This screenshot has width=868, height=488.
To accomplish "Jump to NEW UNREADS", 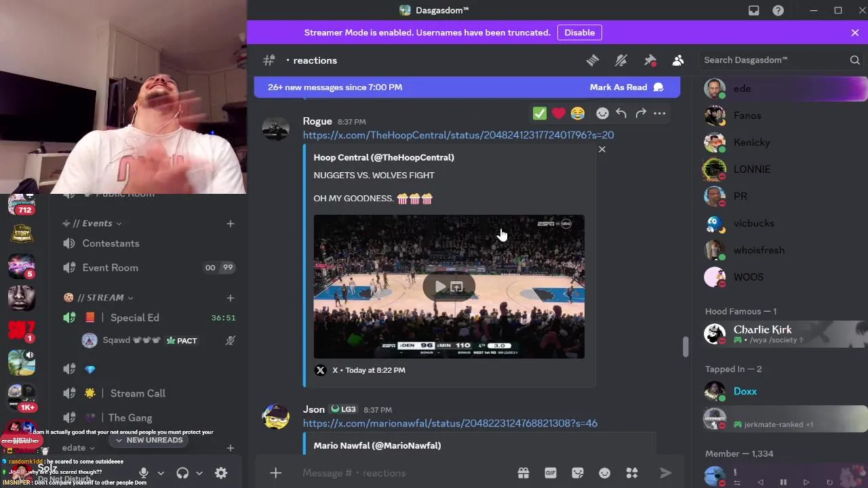I will pos(149,440).
